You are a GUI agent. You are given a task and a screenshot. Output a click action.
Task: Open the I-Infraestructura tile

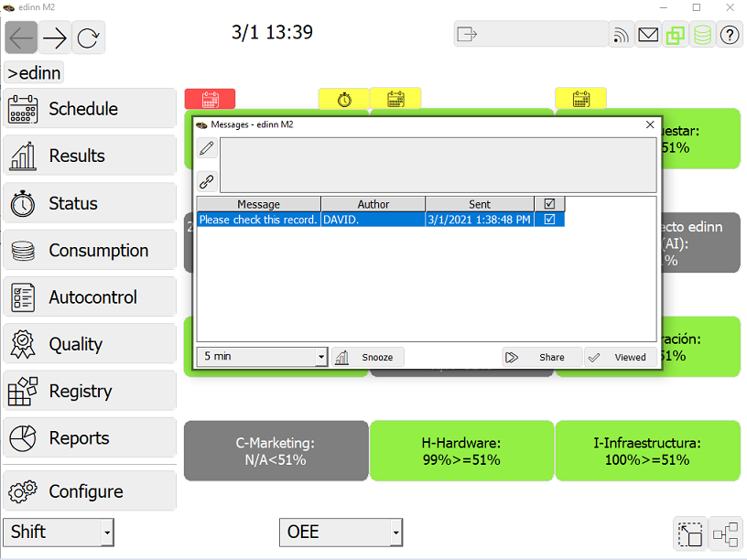647,451
